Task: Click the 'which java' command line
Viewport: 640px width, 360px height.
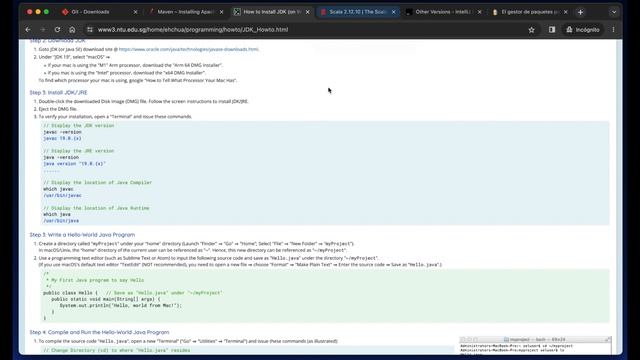Action: point(57,214)
